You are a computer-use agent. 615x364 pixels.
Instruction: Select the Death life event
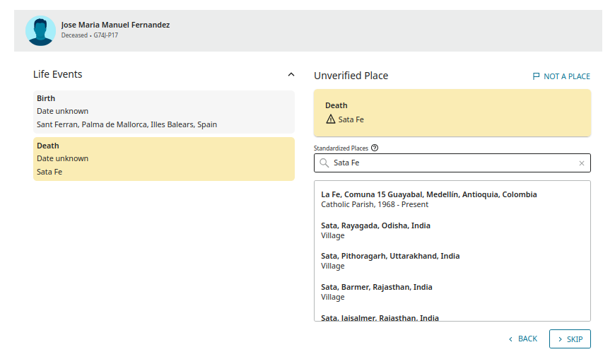pyautogui.click(x=163, y=159)
